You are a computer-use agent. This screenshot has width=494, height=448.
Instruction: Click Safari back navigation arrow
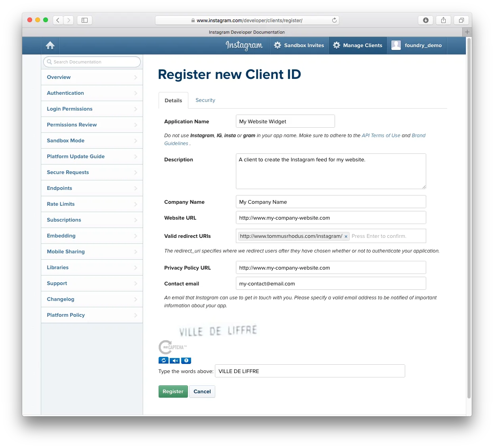coord(58,20)
